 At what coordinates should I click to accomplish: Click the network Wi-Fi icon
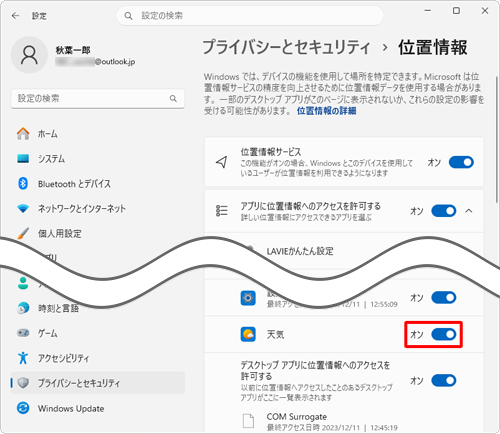coord(23,209)
